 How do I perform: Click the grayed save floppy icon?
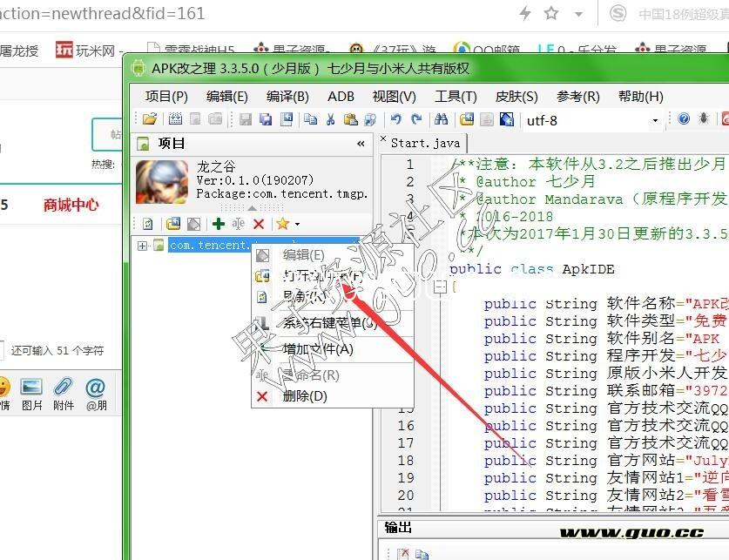(x=246, y=119)
